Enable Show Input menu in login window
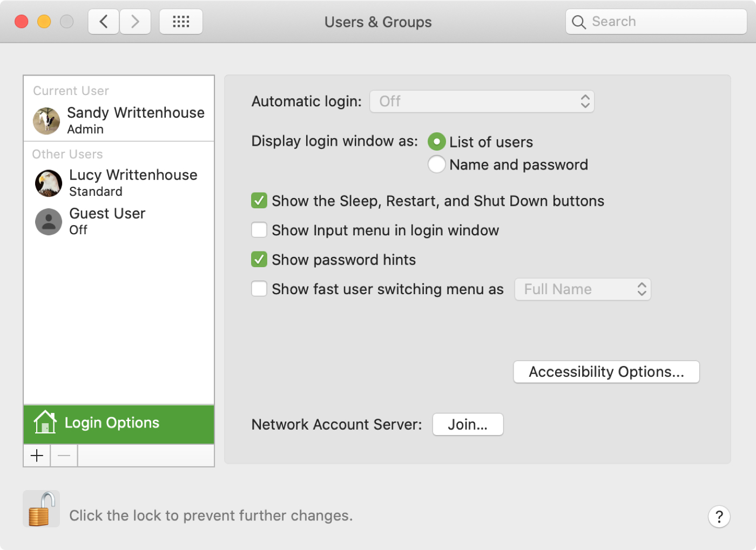The image size is (756, 550). tap(259, 230)
